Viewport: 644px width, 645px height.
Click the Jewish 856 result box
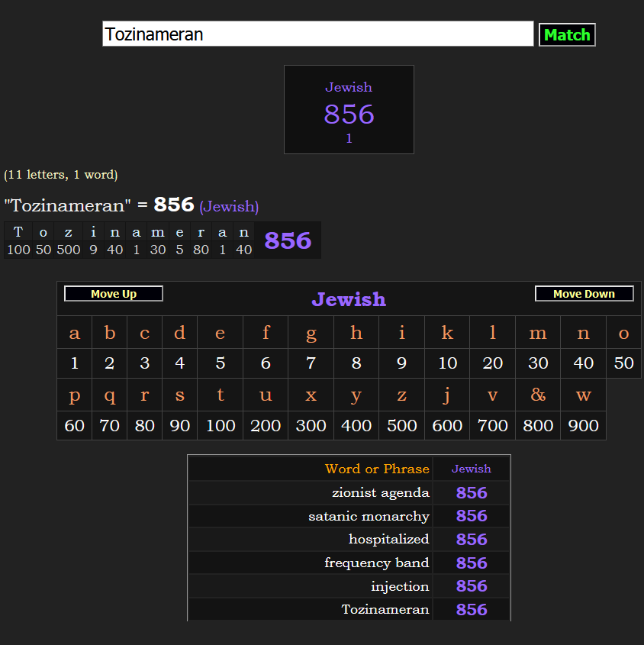click(x=349, y=109)
